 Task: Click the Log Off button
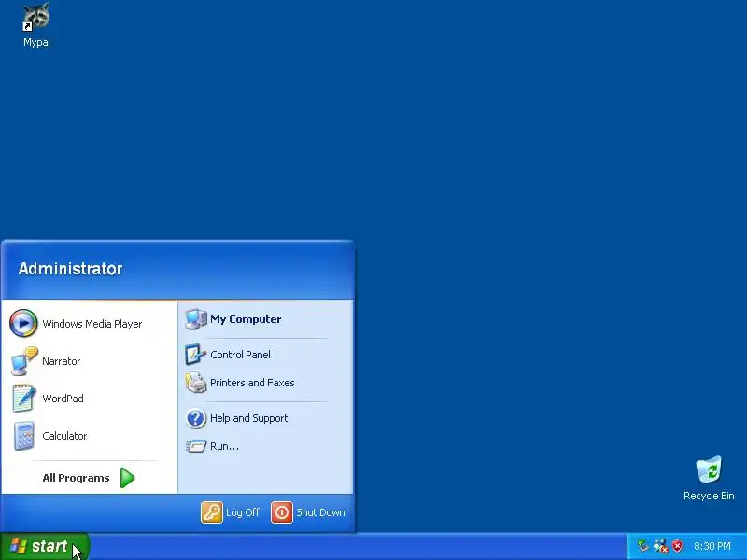(231, 512)
